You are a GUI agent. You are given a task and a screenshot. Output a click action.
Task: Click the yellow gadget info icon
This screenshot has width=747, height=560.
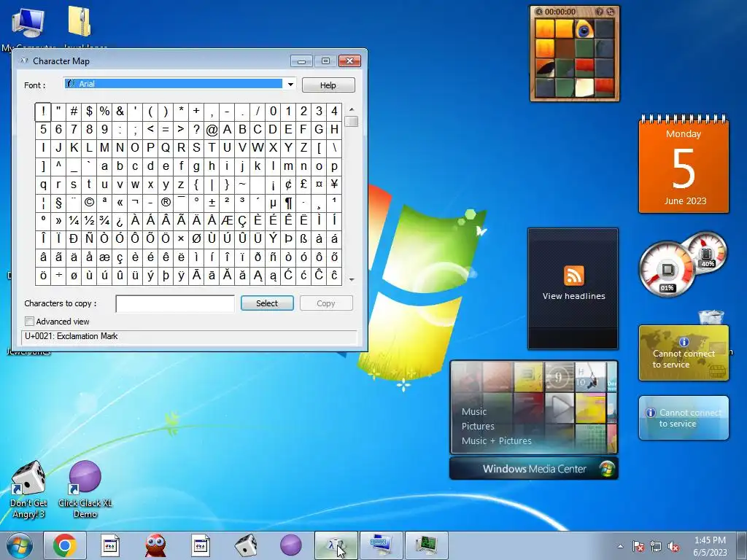coord(684,342)
